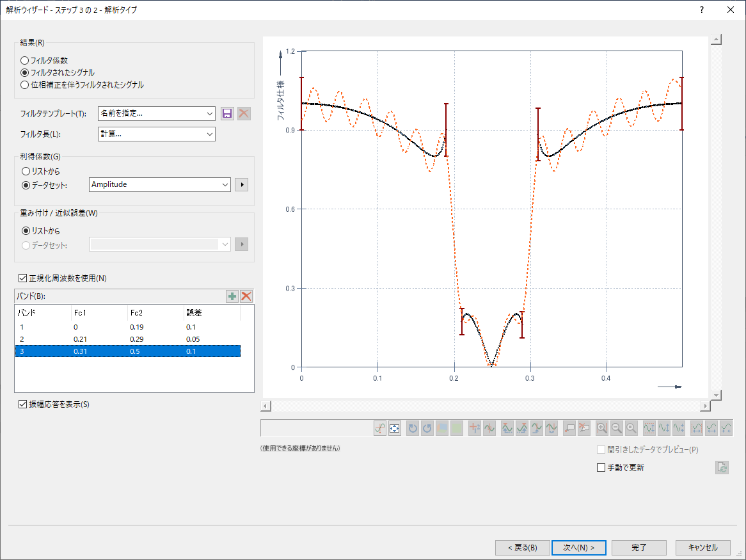Open the フィルタ長 dropdown
746x560 pixels.
tap(157, 134)
